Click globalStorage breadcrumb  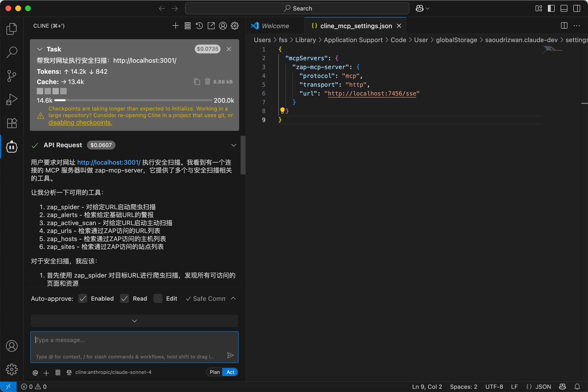point(456,40)
